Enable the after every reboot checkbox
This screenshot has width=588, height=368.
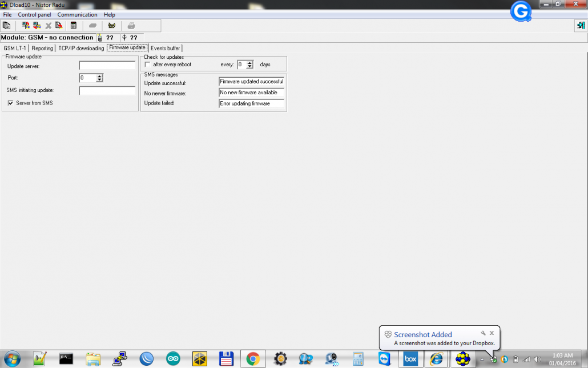(147, 65)
